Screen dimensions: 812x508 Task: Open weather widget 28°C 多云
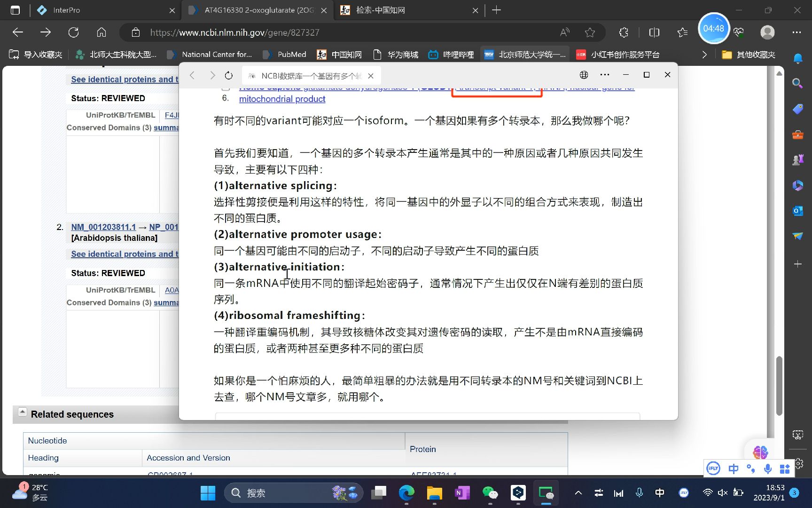click(30, 492)
